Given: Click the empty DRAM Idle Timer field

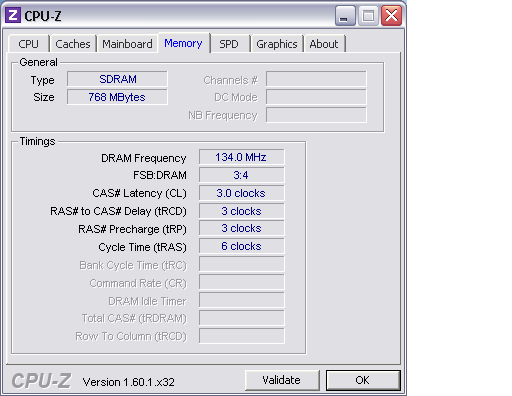Looking at the screenshot, I should (242, 300).
